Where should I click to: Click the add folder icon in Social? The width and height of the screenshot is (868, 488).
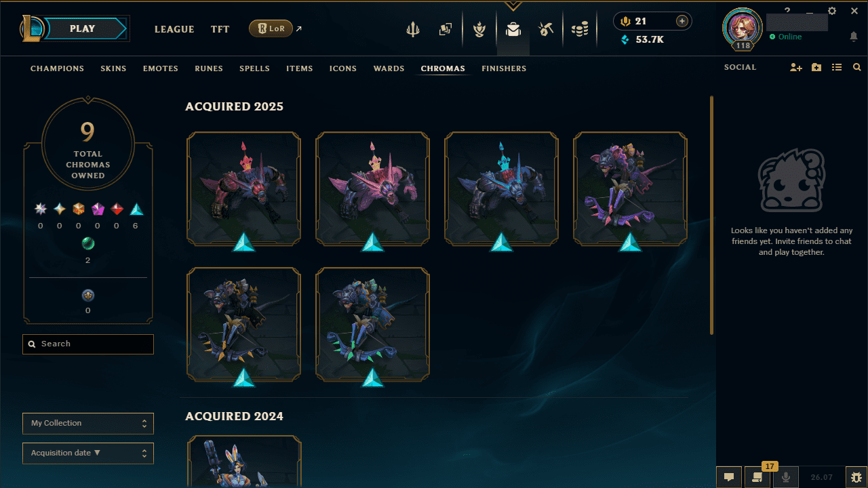click(x=816, y=68)
